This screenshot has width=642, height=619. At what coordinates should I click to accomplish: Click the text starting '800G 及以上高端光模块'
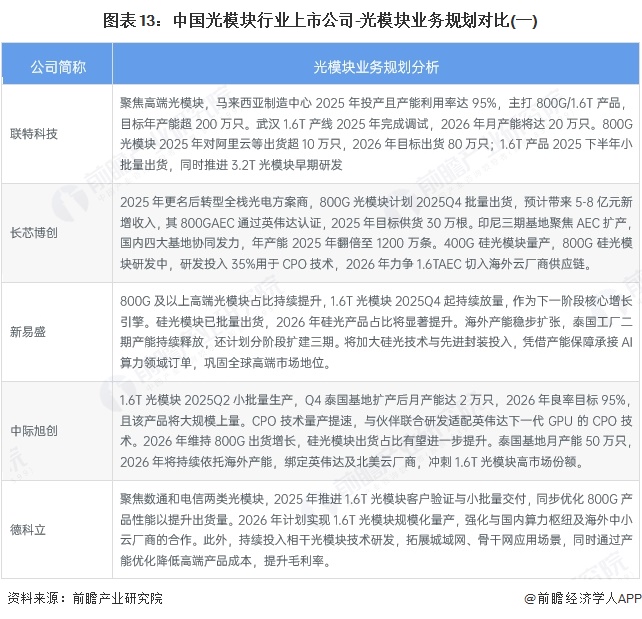tap(376, 332)
